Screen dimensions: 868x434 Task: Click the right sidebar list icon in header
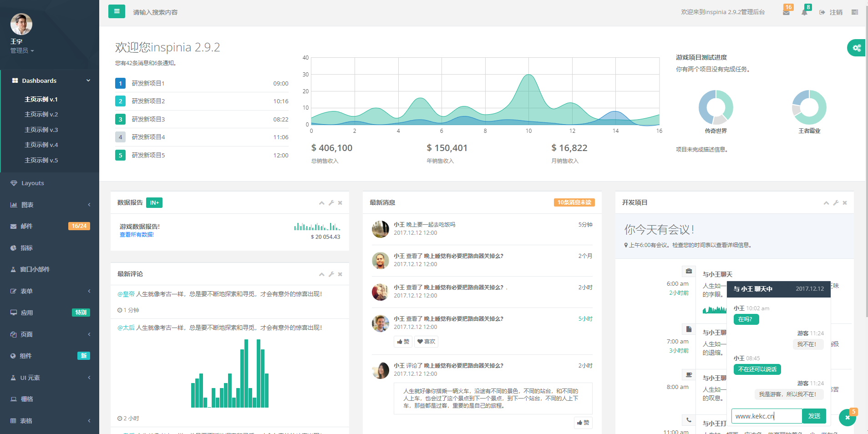coord(855,12)
